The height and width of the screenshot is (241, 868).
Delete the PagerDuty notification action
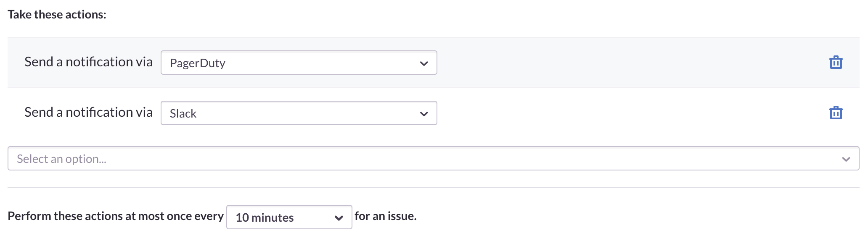836,63
